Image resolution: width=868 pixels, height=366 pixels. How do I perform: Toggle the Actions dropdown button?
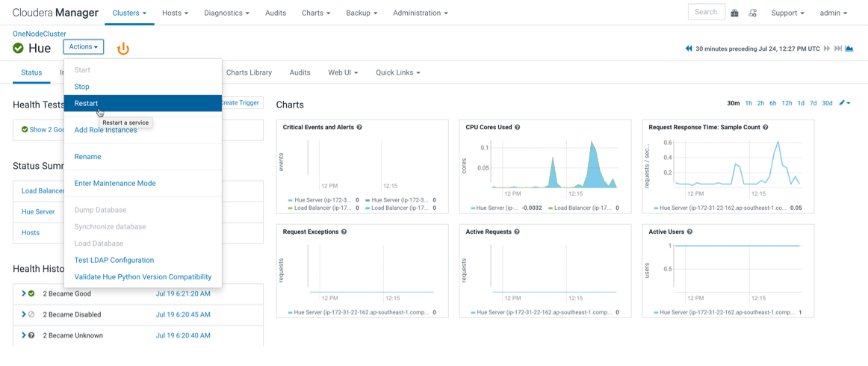tap(84, 47)
